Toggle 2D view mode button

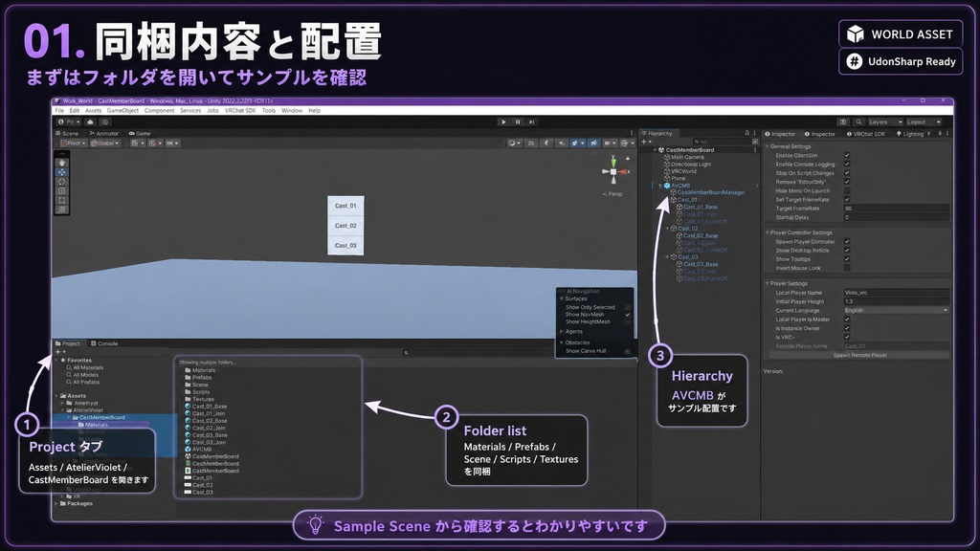coord(530,143)
